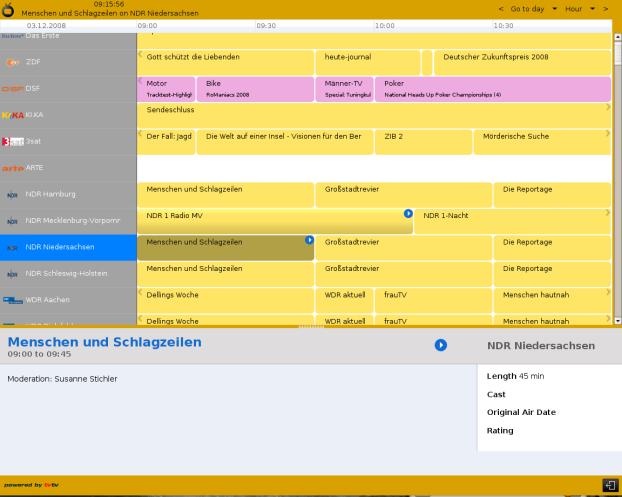Open the 'Poker' programme on DSF
Screen dimensions: 622x497
(x=493, y=89)
